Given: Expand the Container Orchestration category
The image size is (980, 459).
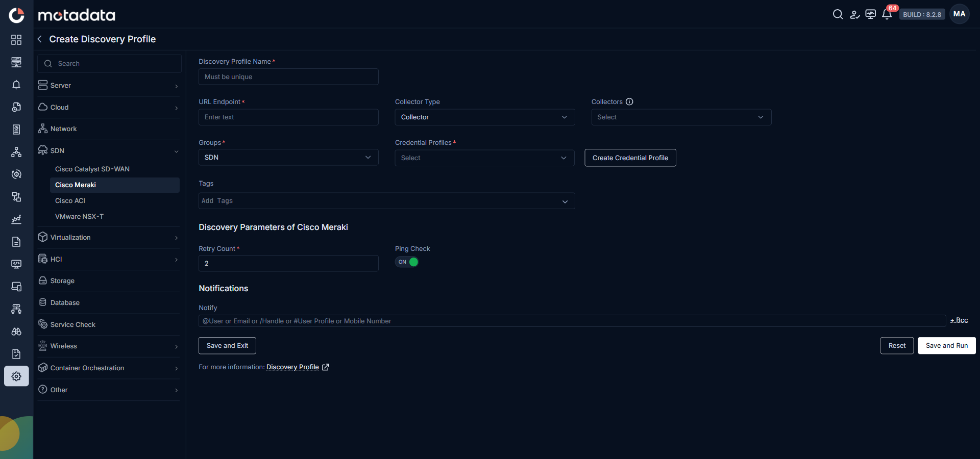Looking at the screenshot, I should click(109, 368).
